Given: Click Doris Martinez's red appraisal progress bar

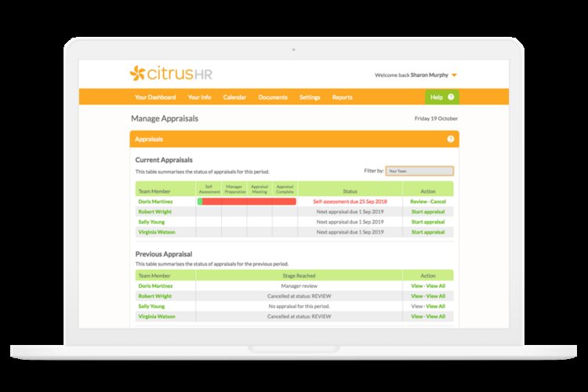Looking at the screenshot, I should point(247,201).
